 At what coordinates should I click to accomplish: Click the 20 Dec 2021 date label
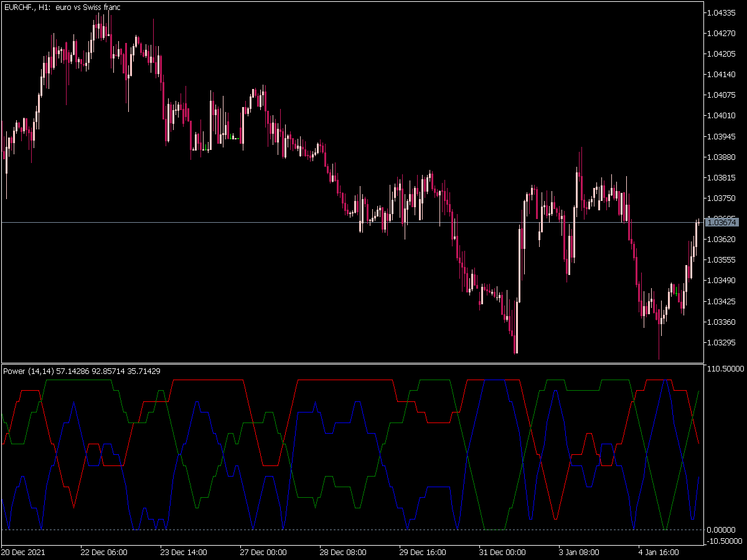(x=23, y=552)
